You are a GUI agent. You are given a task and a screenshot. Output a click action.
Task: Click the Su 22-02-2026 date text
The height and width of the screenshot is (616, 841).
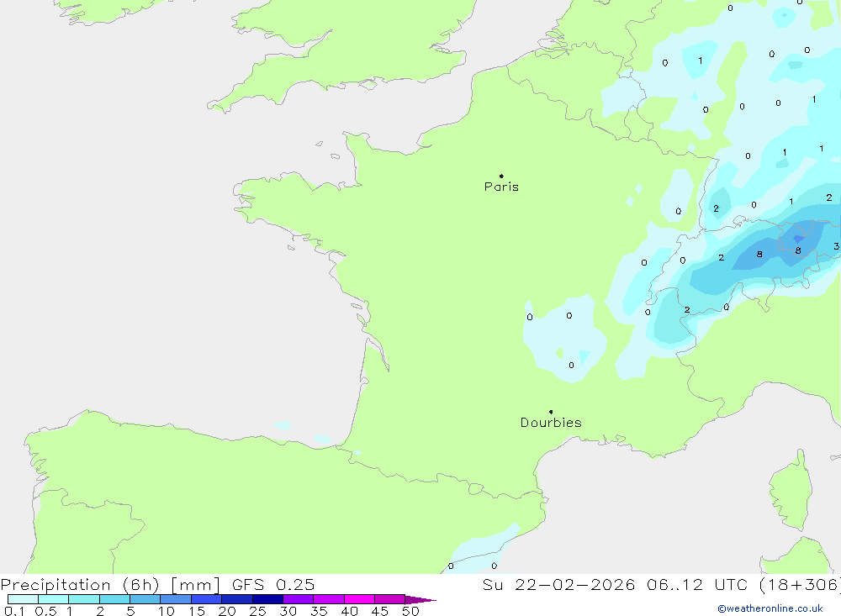click(558, 585)
